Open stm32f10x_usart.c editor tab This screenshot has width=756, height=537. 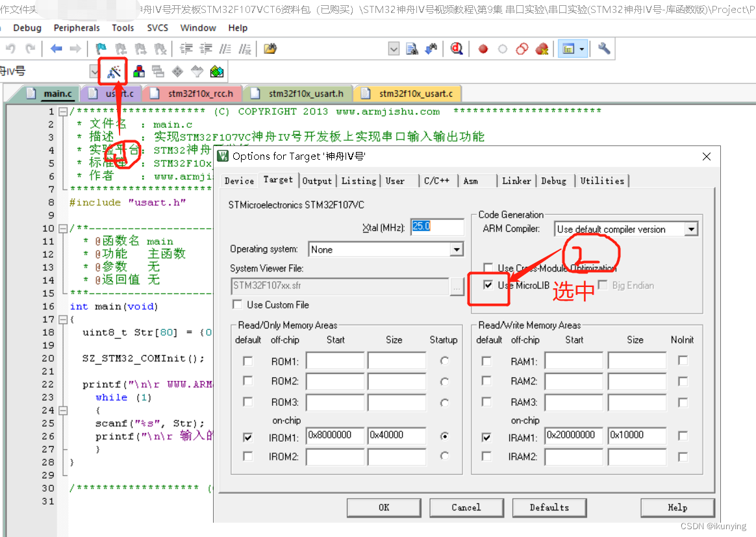pyautogui.click(x=408, y=94)
